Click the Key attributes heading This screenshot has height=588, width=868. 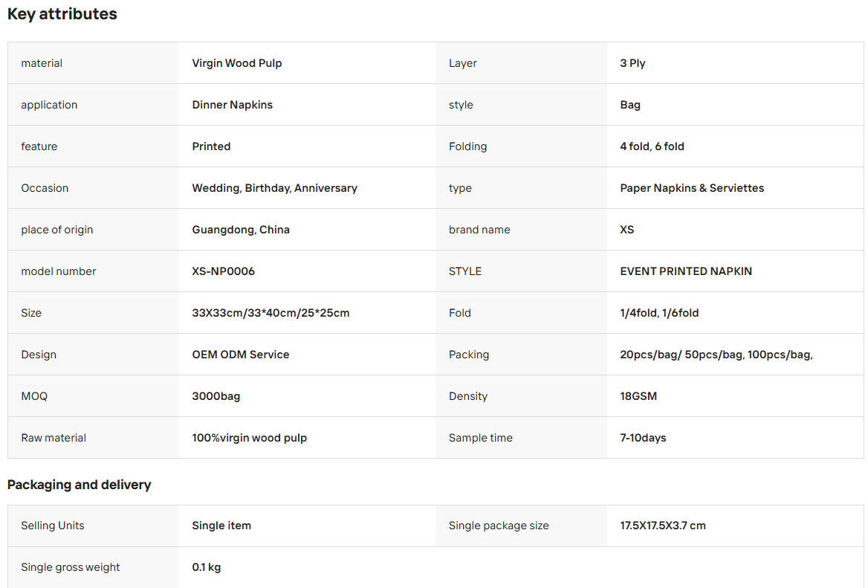[62, 14]
